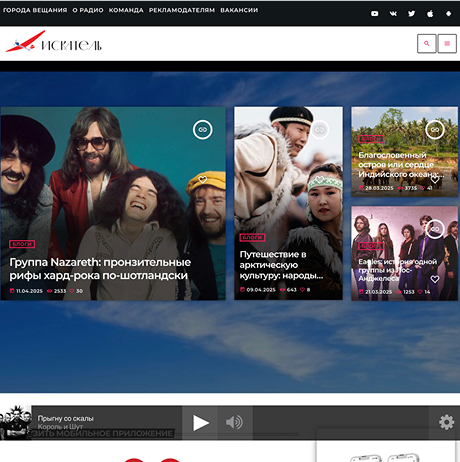Click the diamond-shaped icon after Apple

point(448,14)
